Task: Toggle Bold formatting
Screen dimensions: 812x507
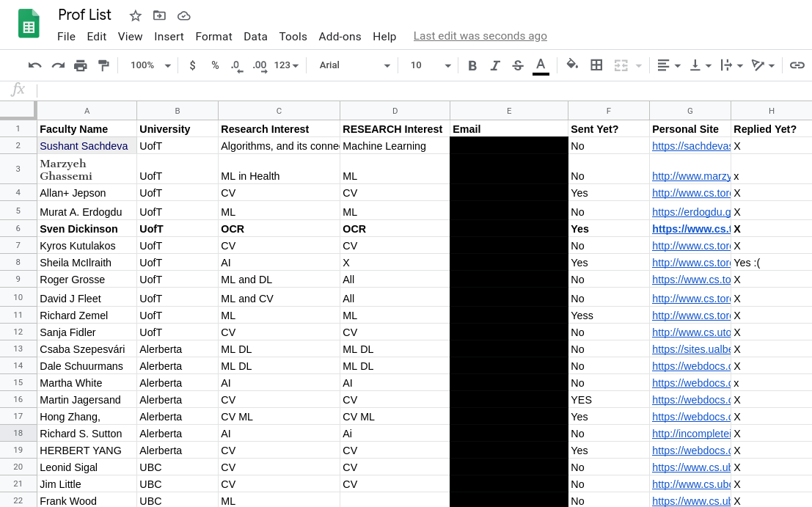Action: (472, 65)
